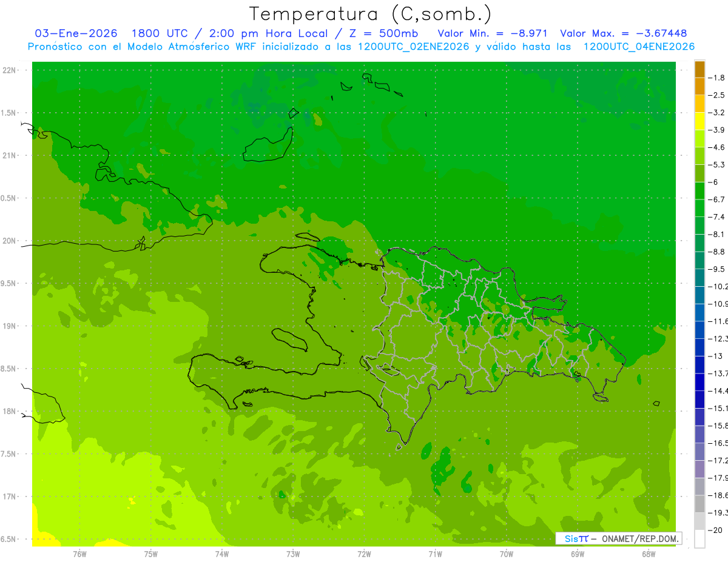The width and height of the screenshot is (728, 562).
Task: Click the '20N' latitude label
Action: [x=10, y=241]
